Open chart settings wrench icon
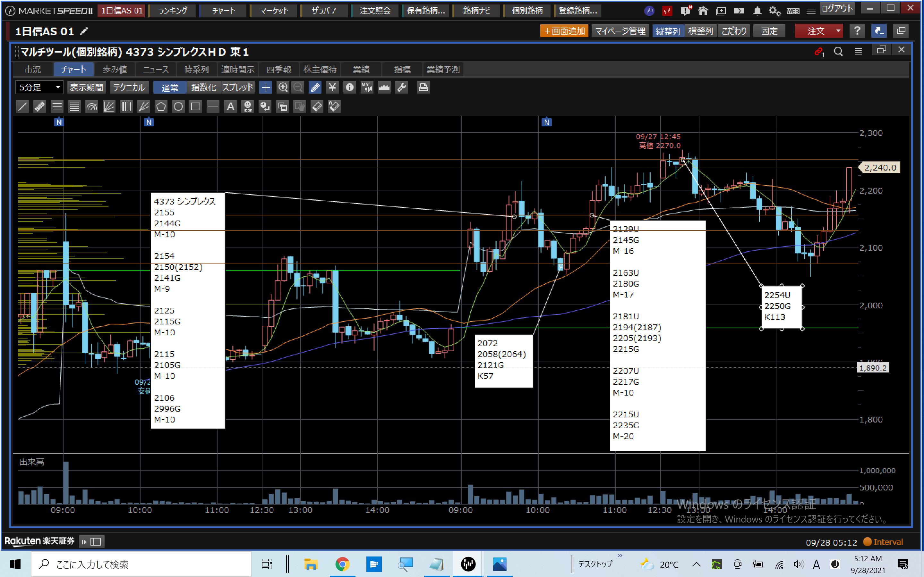 [x=402, y=88]
